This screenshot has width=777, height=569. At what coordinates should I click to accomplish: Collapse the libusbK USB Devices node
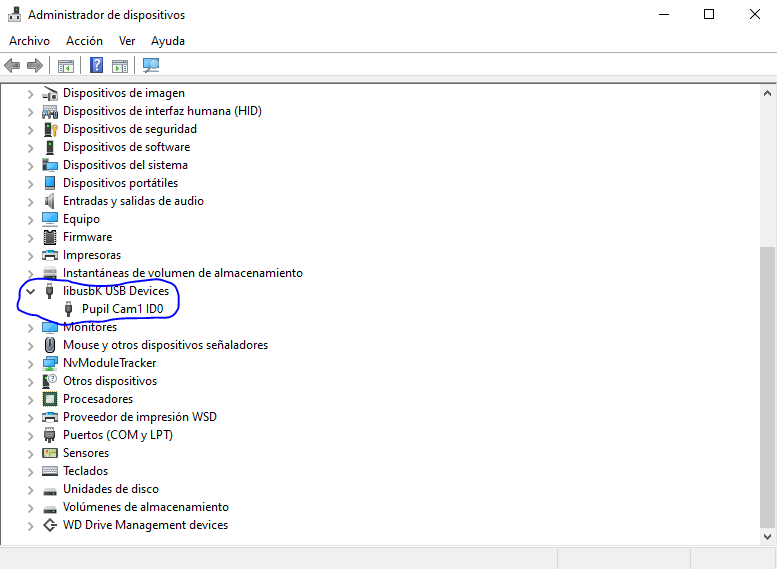tap(30, 291)
